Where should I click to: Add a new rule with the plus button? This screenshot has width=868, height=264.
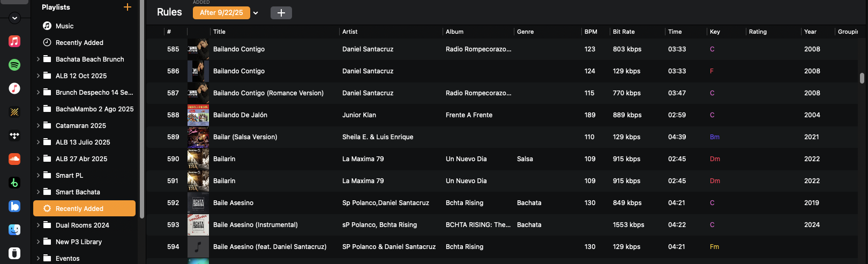[x=281, y=13]
